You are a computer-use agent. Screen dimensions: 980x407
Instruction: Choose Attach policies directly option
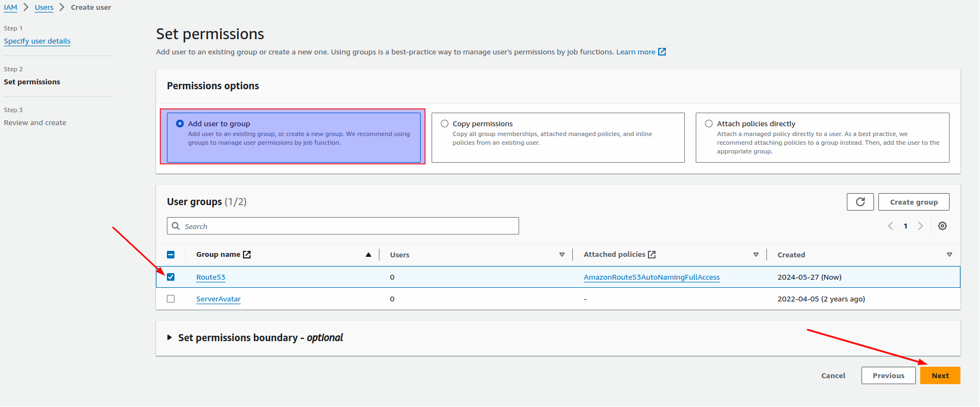pos(709,124)
